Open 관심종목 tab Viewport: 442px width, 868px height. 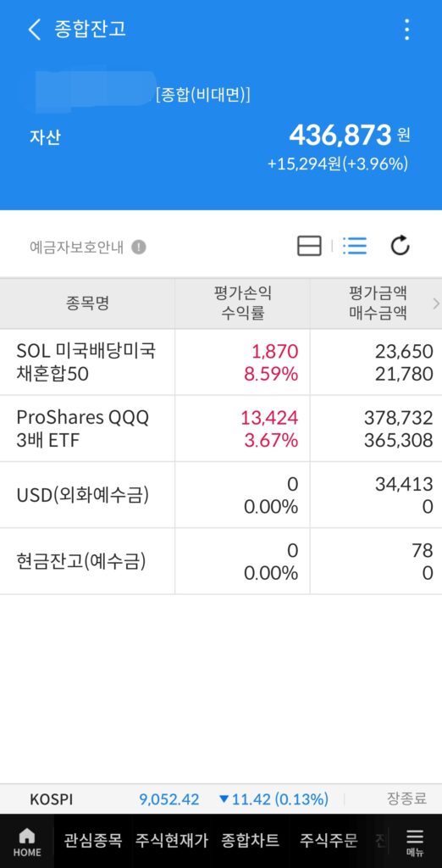tap(93, 840)
